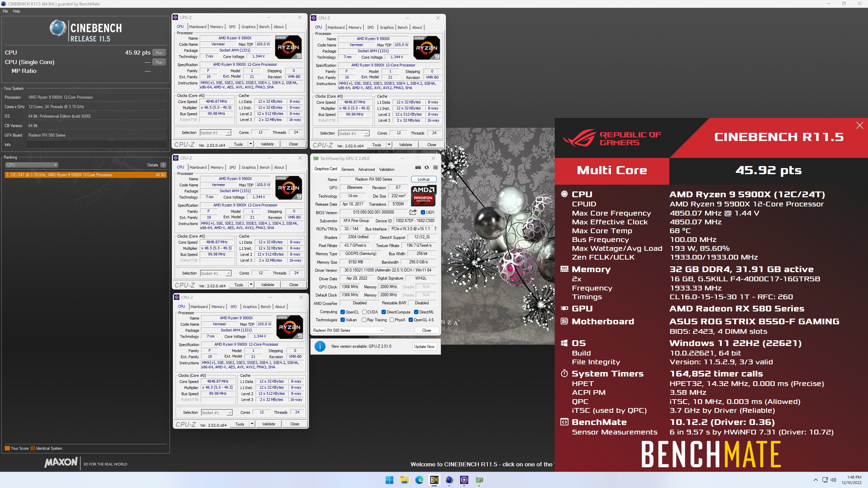Open the Validation tab in GPU-Z
The image size is (868, 488).
(387, 169)
